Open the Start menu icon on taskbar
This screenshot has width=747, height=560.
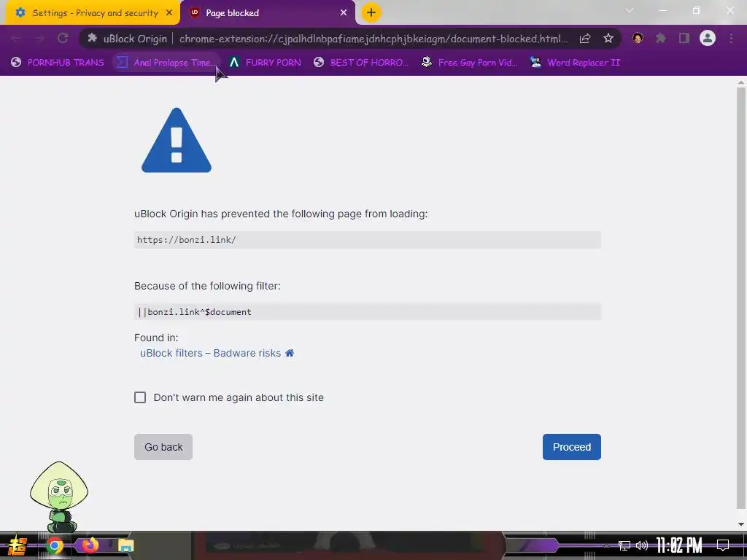(18, 545)
